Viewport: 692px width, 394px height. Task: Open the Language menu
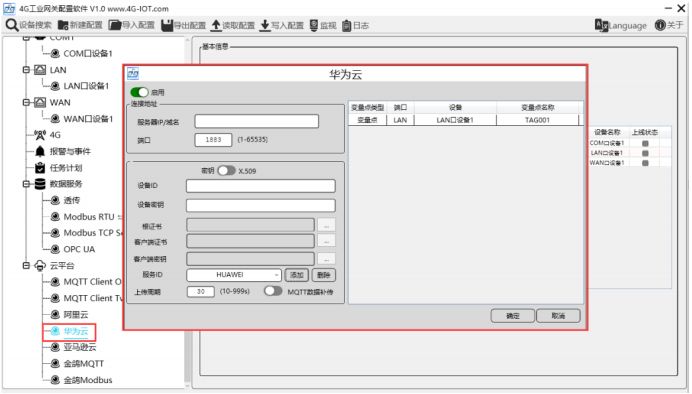(x=621, y=25)
